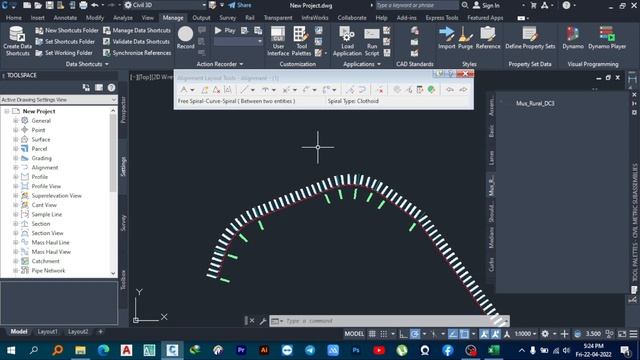Click the Windows Start button
The height and width of the screenshot is (360, 640).
11,350
